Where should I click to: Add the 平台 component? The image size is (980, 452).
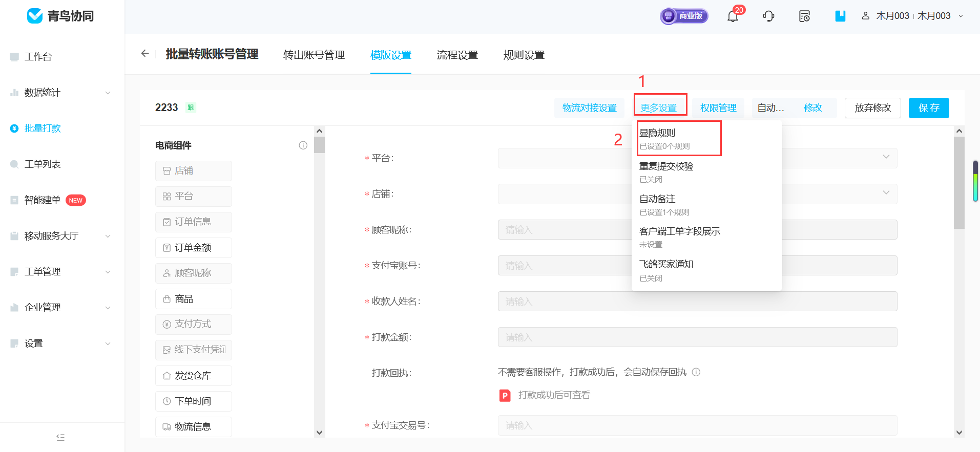click(x=194, y=197)
